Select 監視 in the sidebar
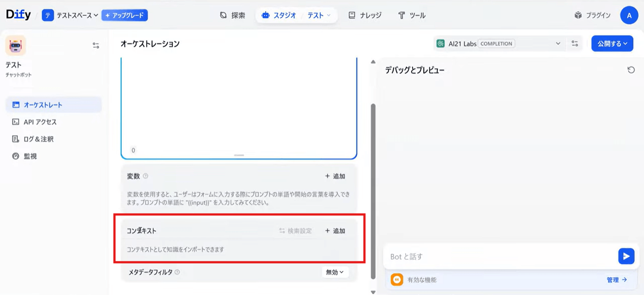The height and width of the screenshot is (295, 644). [x=53, y=156]
